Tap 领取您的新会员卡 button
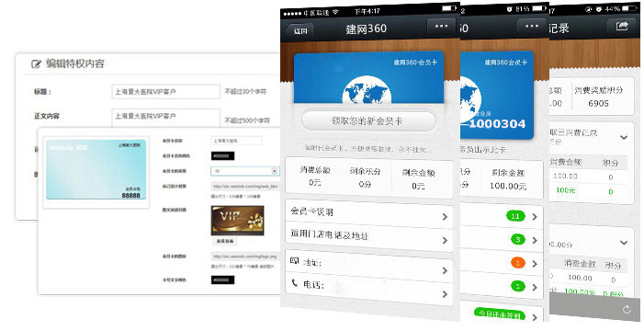 [368, 120]
